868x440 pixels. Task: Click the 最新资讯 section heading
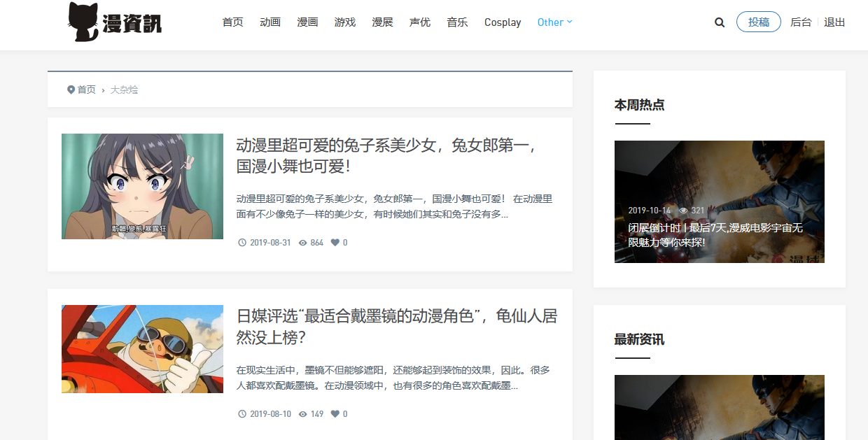(639, 339)
